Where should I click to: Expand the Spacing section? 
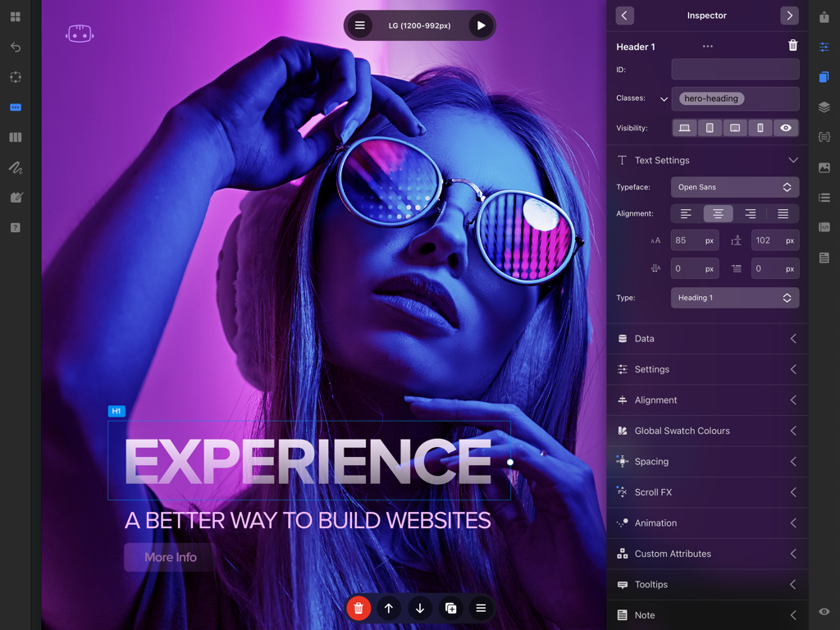tap(707, 462)
